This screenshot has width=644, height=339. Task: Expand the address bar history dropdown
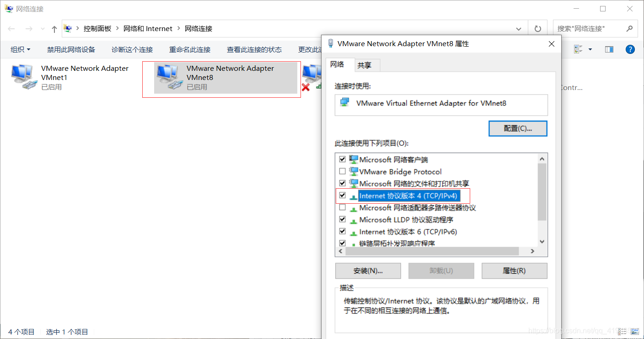pyautogui.click(x=519, y=29)
